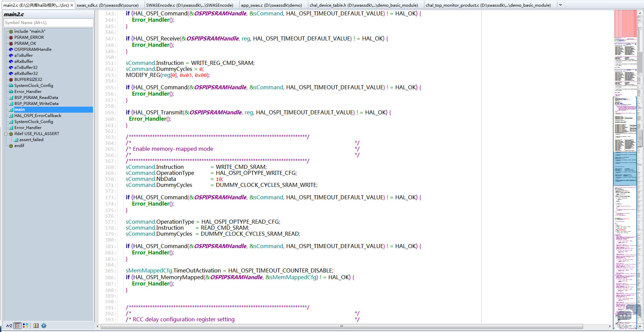
Task: Click the Symbol Name search field
Action: 48,23
